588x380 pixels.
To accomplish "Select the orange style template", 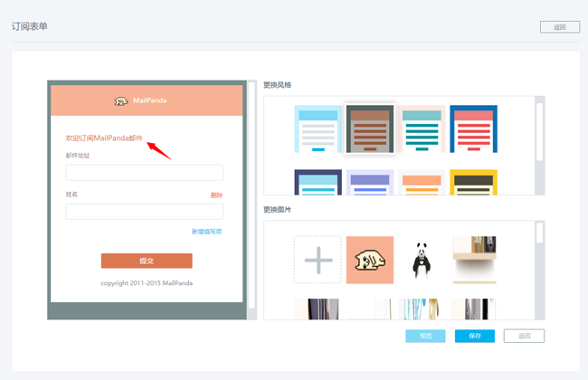I will point(422,182).
